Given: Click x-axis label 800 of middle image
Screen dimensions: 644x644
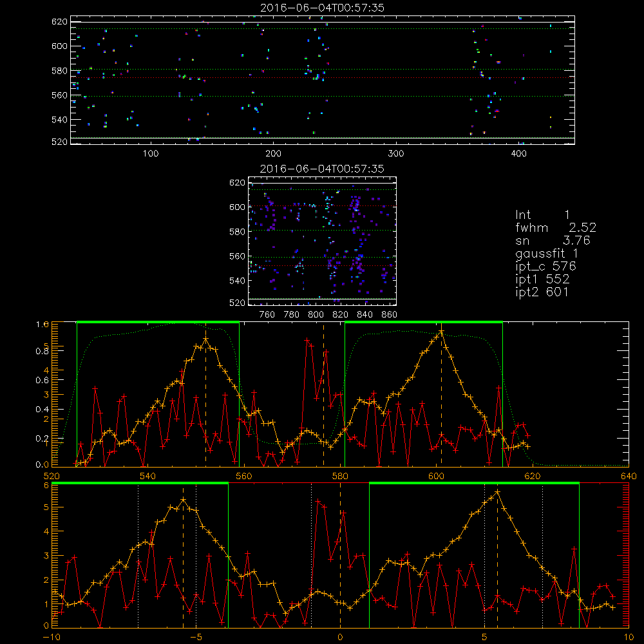Looking at the screenshot, I should pos(316,315).
